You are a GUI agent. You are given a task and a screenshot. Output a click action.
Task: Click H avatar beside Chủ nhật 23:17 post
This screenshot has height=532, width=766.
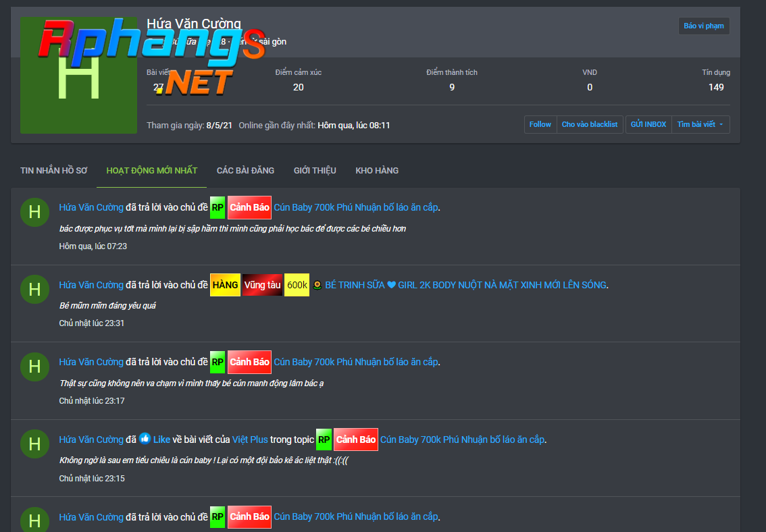pos(34,367)
